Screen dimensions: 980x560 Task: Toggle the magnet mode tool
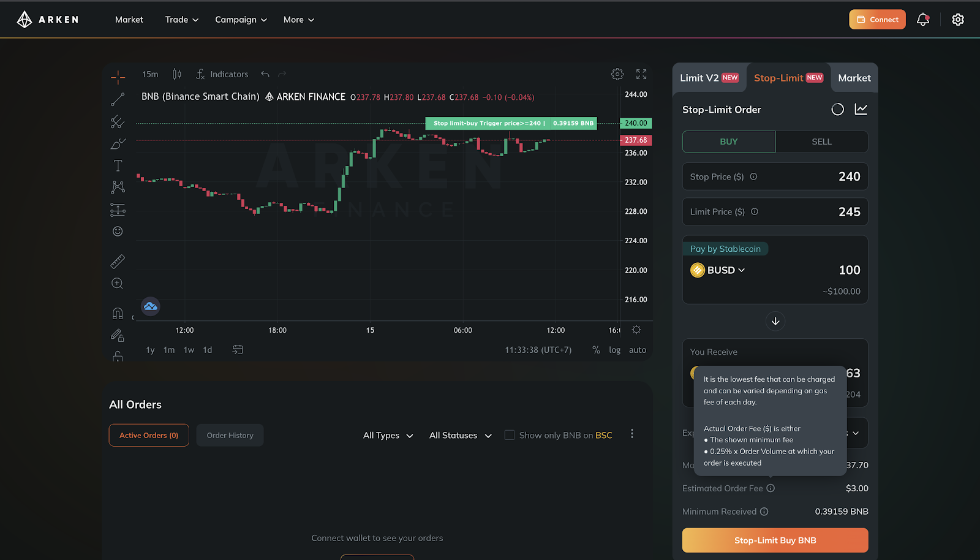118,314
